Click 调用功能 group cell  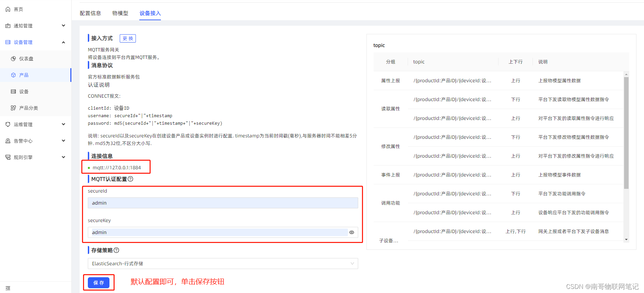click(x=390, y=203)
